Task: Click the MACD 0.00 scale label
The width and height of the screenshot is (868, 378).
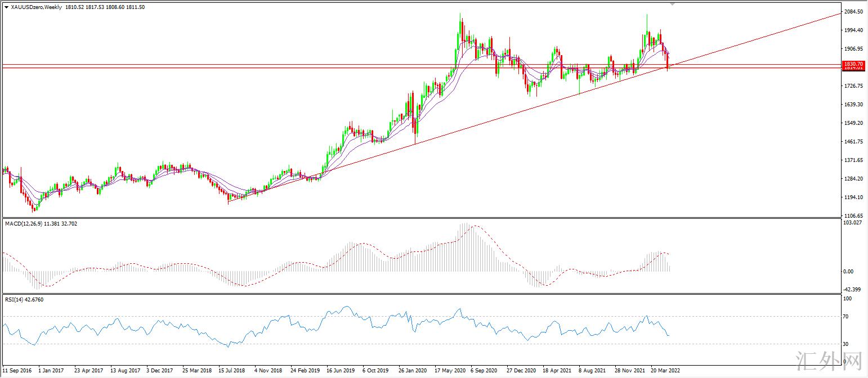Action: point(848,272)
